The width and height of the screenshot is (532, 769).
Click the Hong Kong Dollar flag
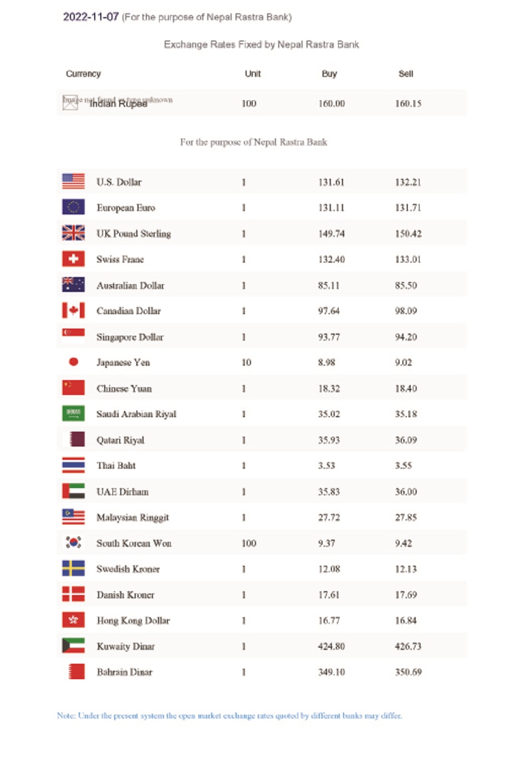tap(73, 620)
